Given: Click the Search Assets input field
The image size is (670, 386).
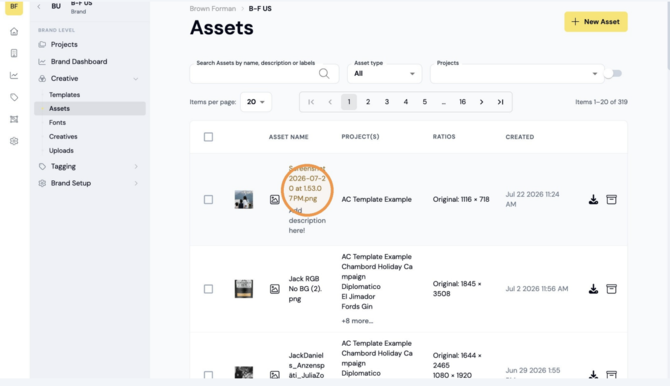Looking at the screenshot, I should click(254, 74).
